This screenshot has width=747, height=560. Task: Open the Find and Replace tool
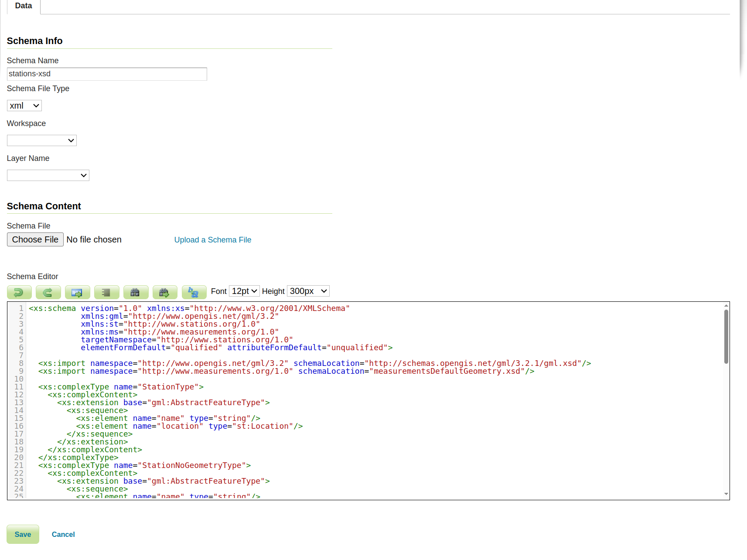[x=165, y=292]
